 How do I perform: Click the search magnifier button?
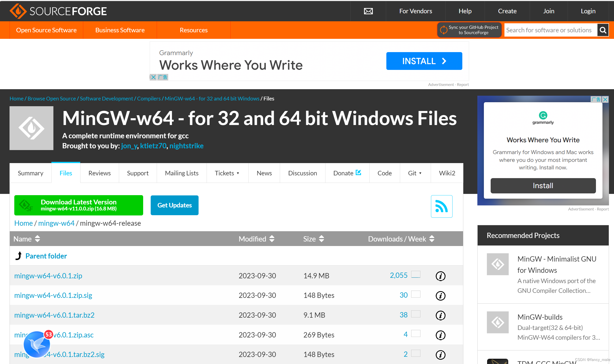(603, 30)
